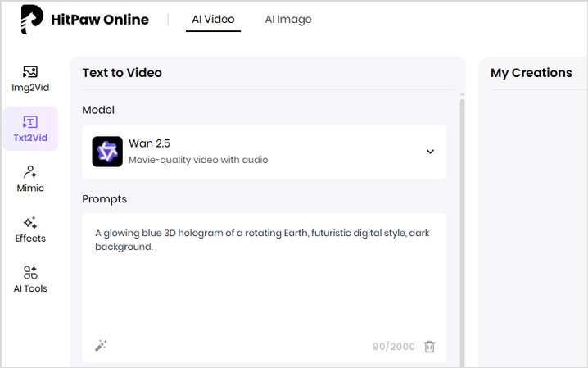Click the magic wand prompt enhancer icon
Screen dimensions: 588x368
pos(101,346)
